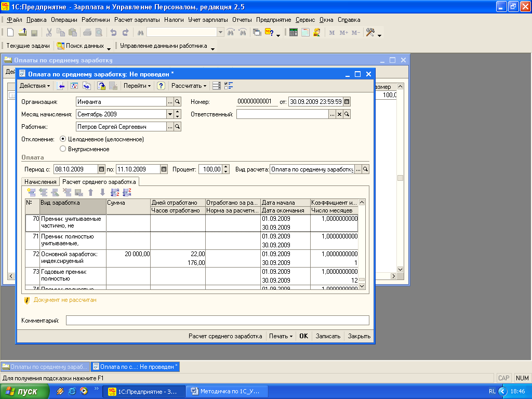The image size is (532, 399).
Task: Click the Undo arrow icon
Action: pyautogui.click(x=113, y=32)
